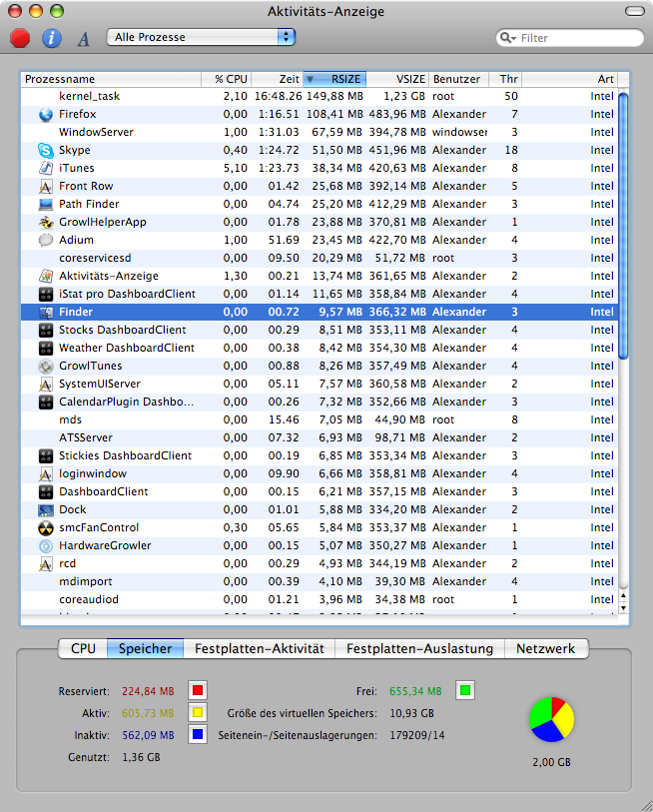Viewport: 653px width, 812px height.
Task: Select the coreaudiod process row
Action: pyautogui.click(x=320, y=599)
